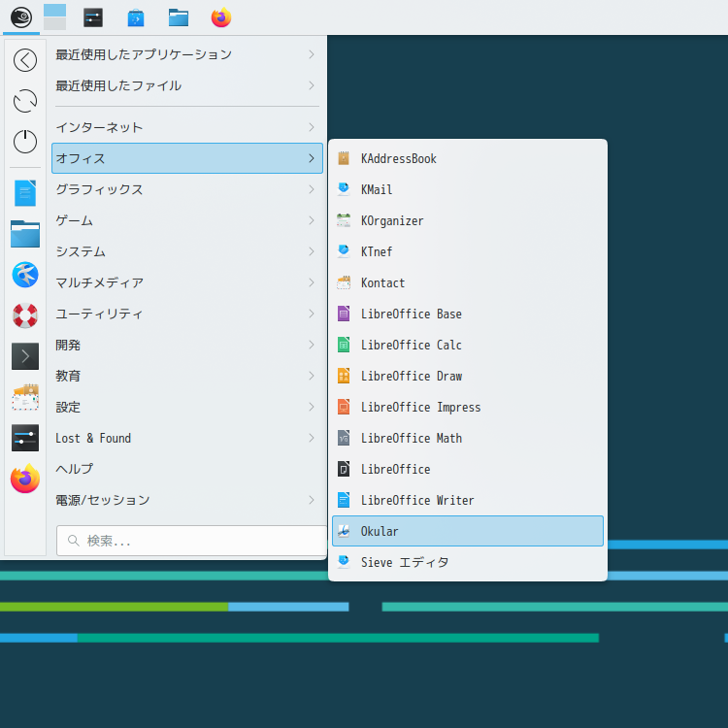728x728 pixels.
Task: Open the settings sliders favorite in sidebar
Action: pos(25,438)
